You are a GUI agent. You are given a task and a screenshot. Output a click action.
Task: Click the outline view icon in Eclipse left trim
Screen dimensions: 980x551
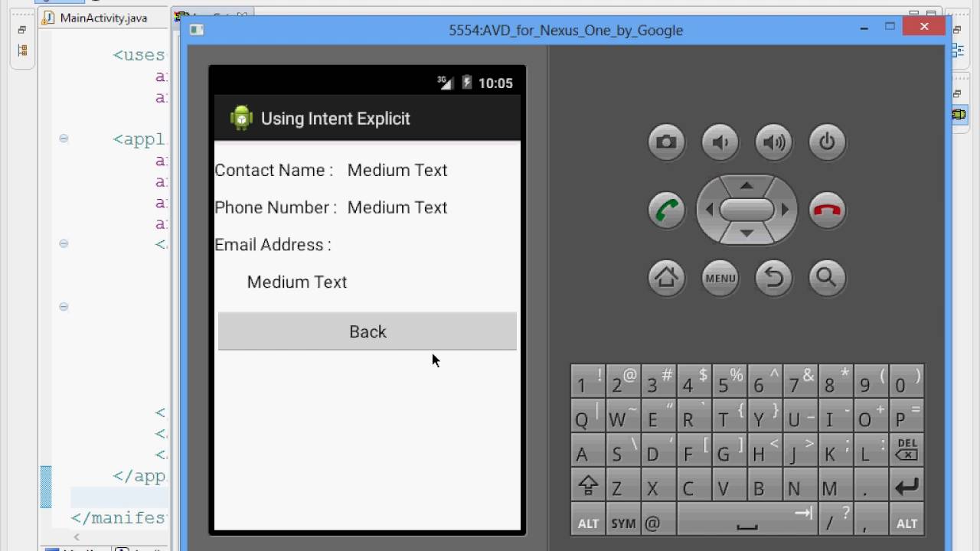click(x=21, y=51)
